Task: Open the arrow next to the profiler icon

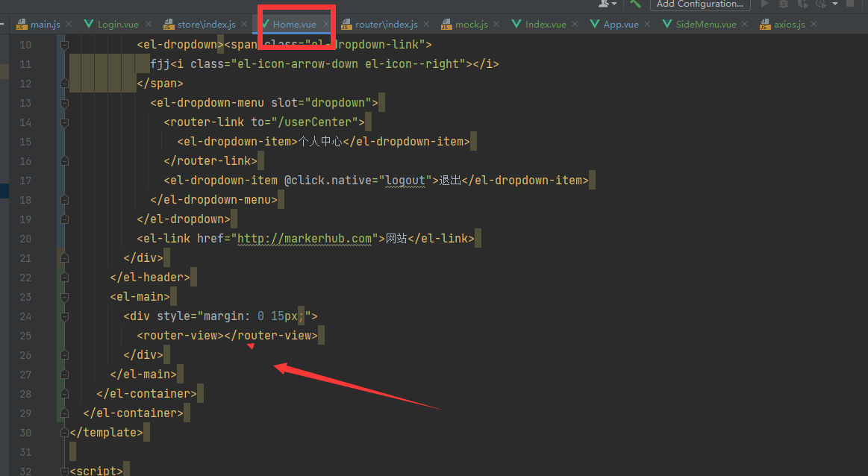Action: [834, 4]
